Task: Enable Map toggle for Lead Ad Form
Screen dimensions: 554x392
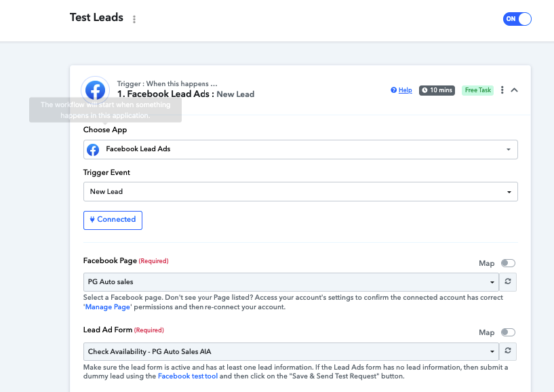Action: point(508,332)
